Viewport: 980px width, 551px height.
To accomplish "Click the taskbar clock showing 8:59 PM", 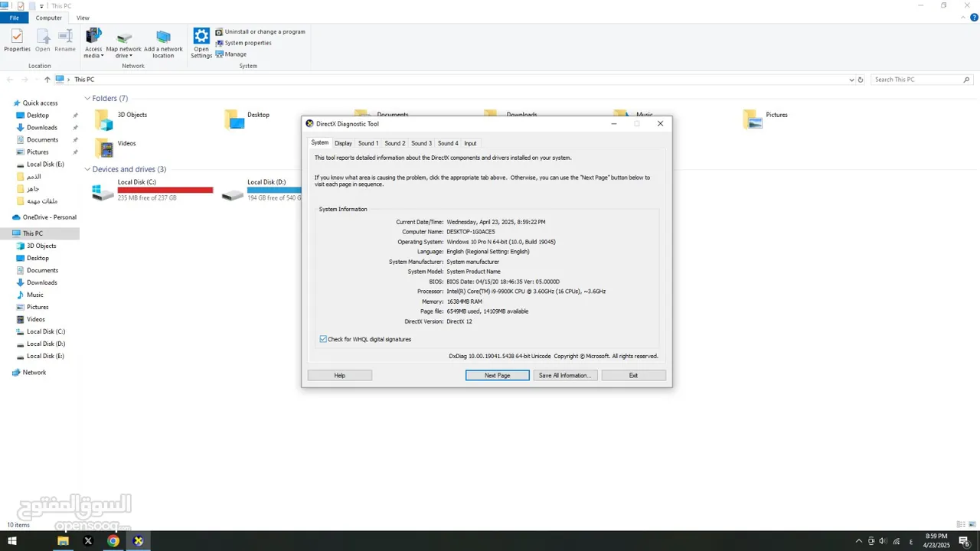I will 936,541.
